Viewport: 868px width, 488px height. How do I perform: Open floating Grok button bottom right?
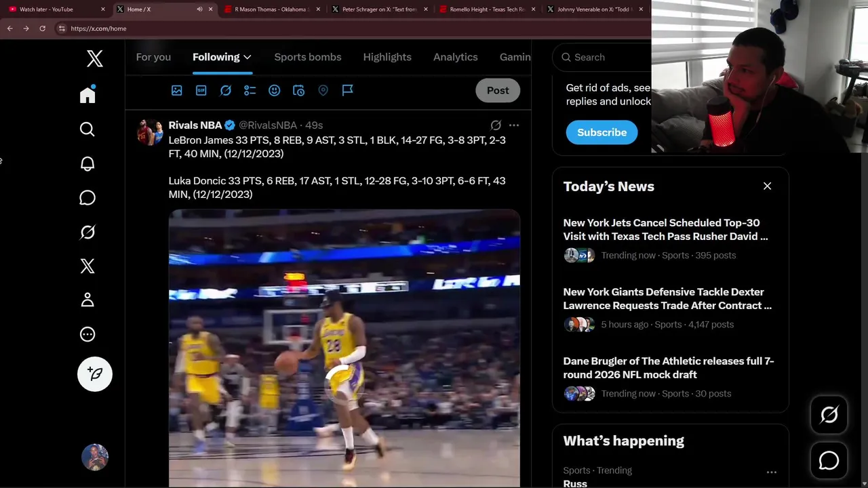pos(829,415)
